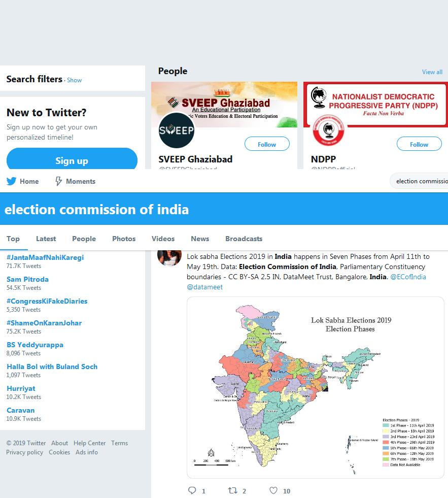The width and height of the screenshot is (448, 498).
Task: Click the About footer link
Action: 60,443
